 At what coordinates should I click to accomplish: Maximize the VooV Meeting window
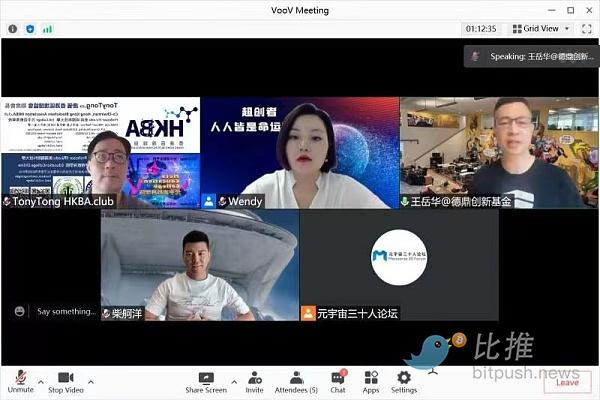(571, 10)
